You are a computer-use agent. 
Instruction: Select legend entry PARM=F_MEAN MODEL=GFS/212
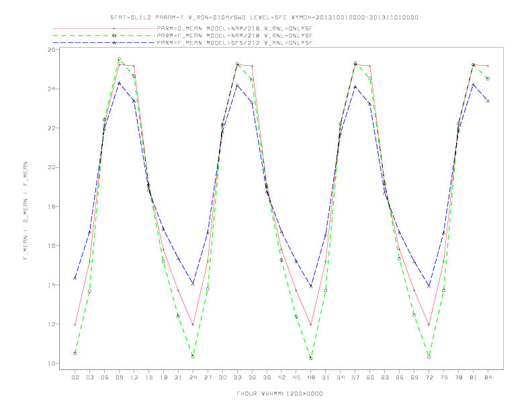click(234, 43)
